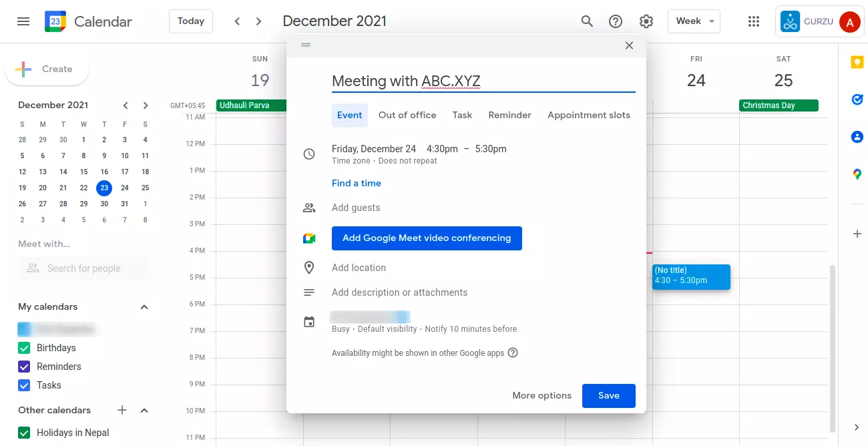868x446 pixels.
Task: Switch to Appointment slots tab
Action: [x=589, y=115]
